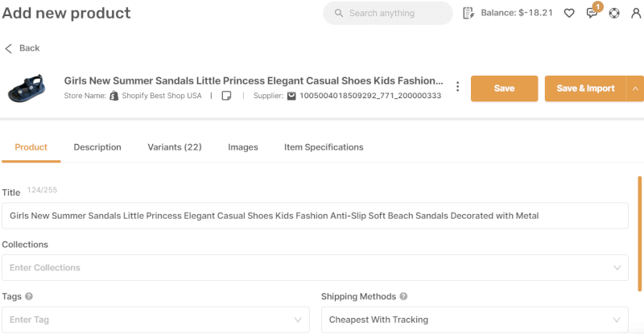This screenshot has height=334, width=644.
Task: Open the Collections dropdown
Action: 315,267
